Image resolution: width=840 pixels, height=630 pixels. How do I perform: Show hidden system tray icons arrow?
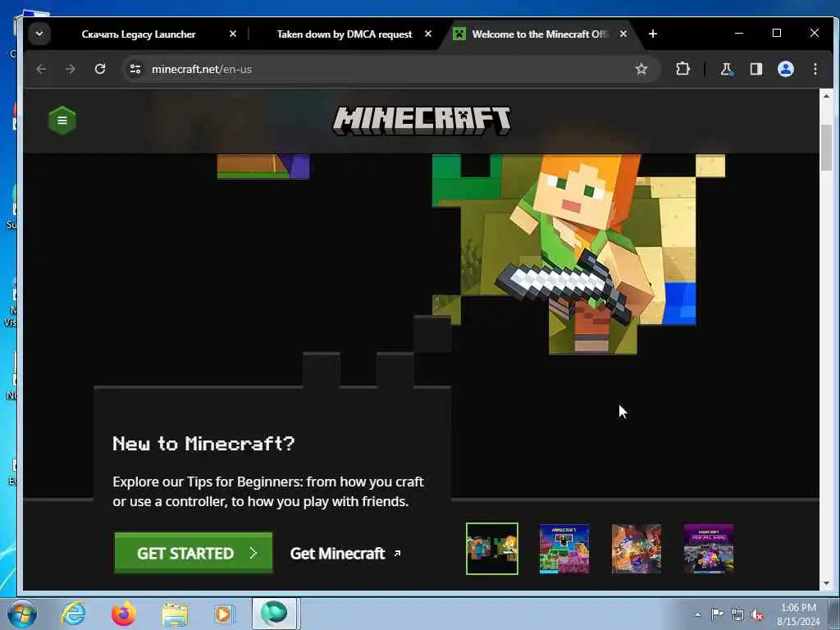pyautogui.click(x=697, y=614)
